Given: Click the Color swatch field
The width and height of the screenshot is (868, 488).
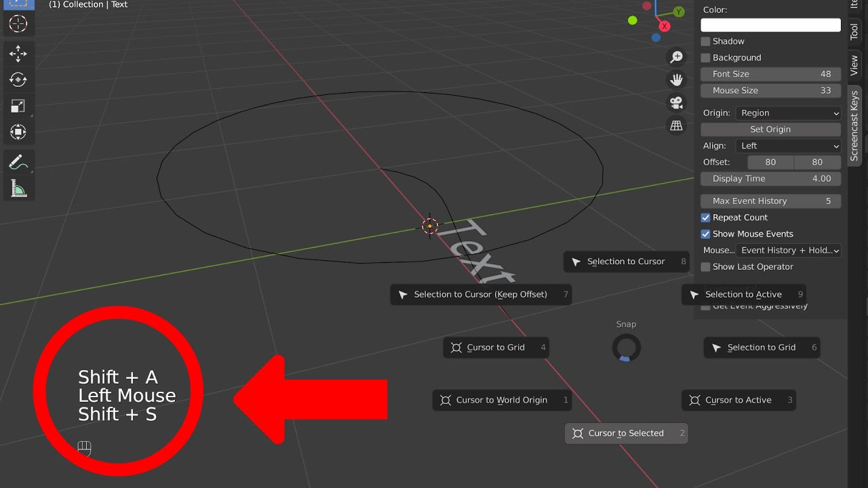Looking at the screenshot, I should (770, 24).
